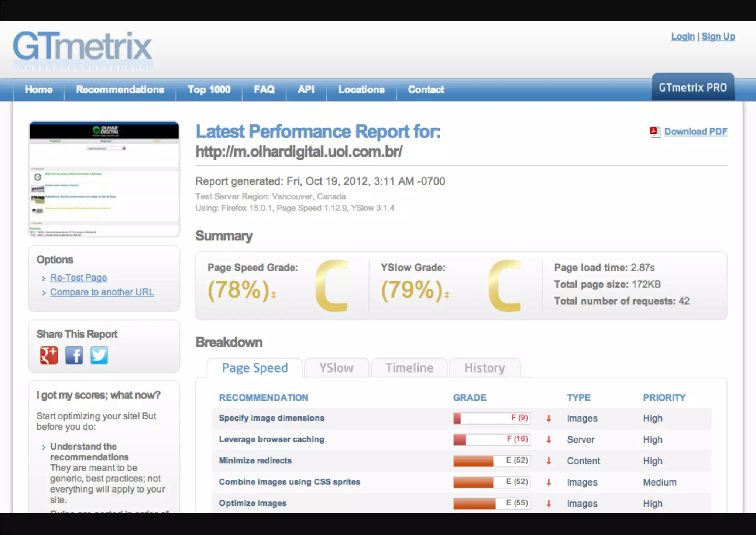Click red arrow beside Minimize redirects
The width and height of the screenshot is (756, 535).
(549, 461)
